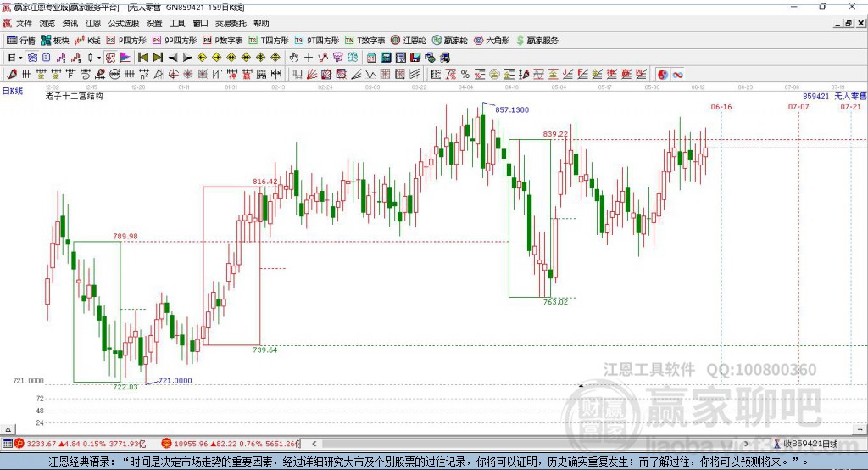Click the 赢家服务 toolbar button
868x470 pixels.
pyautogui.click(x=537, y=40)
